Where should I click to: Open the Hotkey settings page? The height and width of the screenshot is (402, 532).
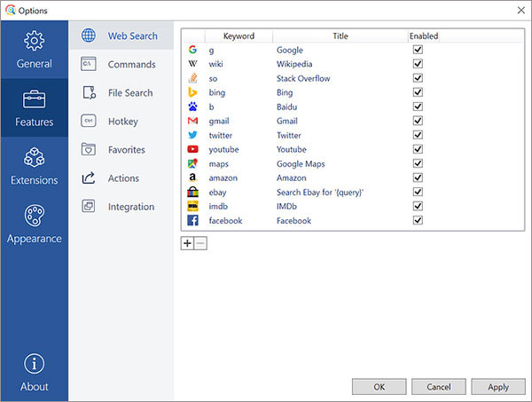click(x=123, y=122)
